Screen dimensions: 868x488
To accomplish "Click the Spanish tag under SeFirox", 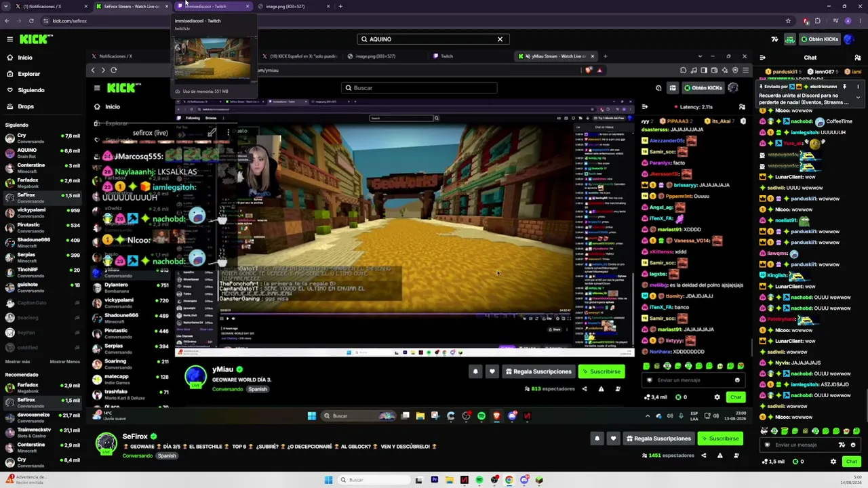I will [167, 455].
